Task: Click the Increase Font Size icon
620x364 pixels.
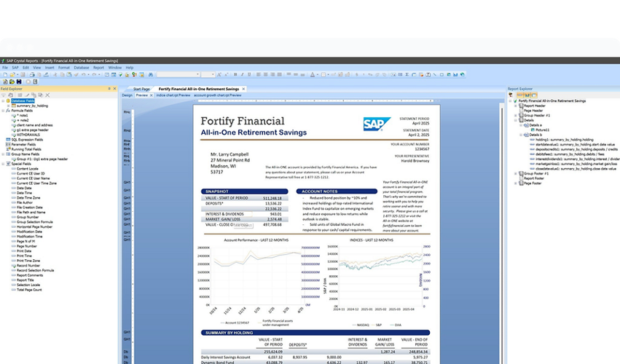Action: (x=219, y=74)
